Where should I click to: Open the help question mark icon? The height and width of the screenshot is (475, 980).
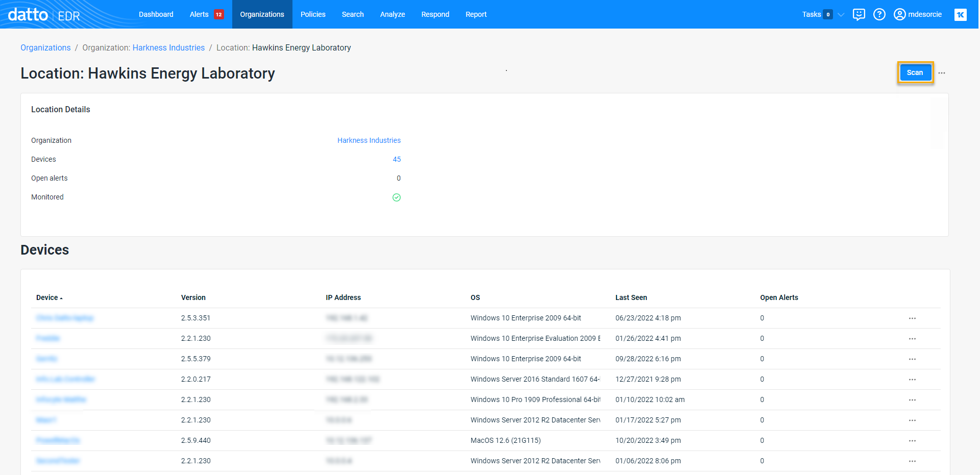pyautogui.click(x=879, y=14)
